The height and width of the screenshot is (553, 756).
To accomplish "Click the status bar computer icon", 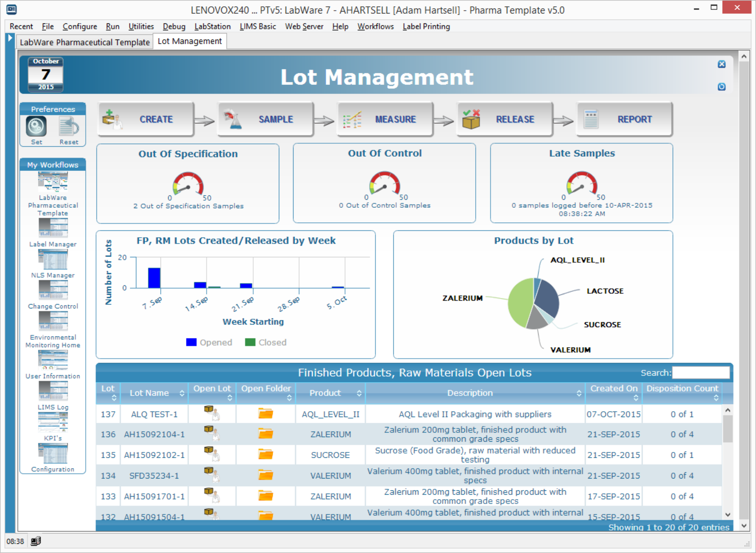I will tap(36, 541).
